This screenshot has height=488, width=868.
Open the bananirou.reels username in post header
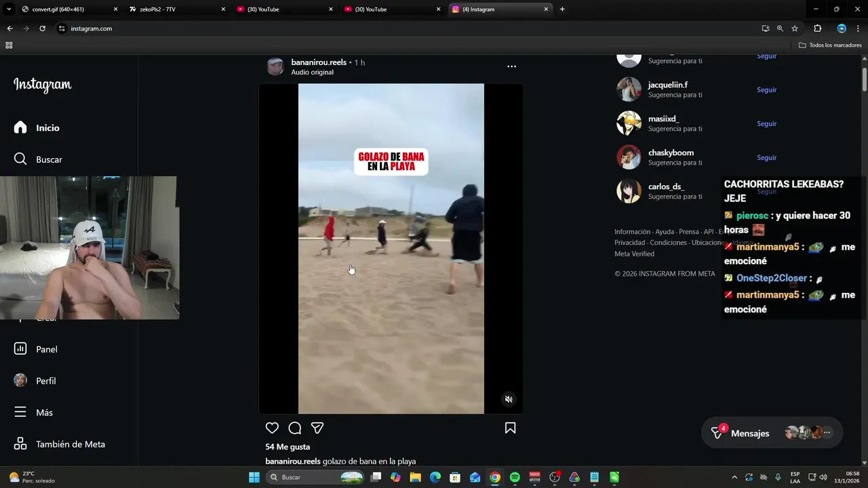[x=319, y=62]
